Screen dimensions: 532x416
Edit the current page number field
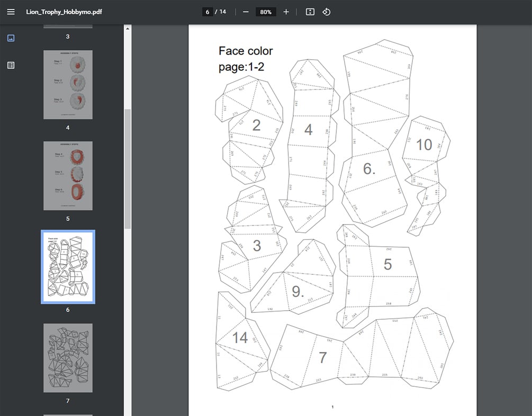(208, 12)
